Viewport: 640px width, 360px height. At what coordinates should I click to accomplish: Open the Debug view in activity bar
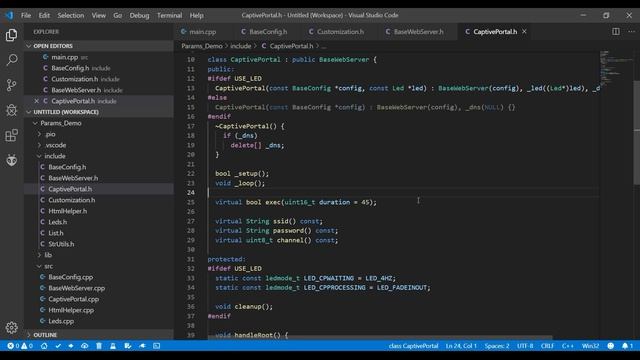pyautogui.click(x=11, y=110)
